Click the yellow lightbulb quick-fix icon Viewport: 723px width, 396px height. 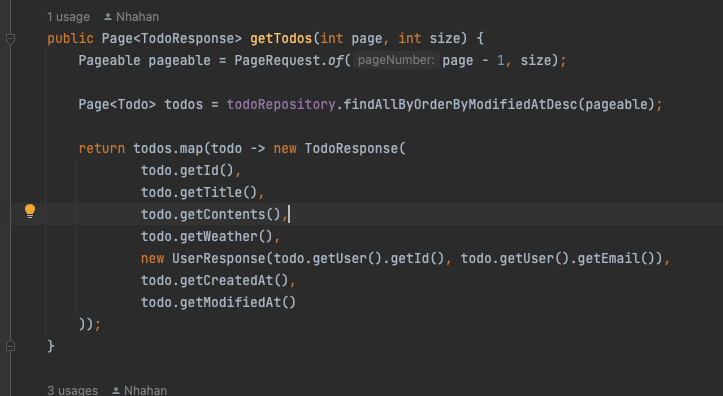point(30,211)
